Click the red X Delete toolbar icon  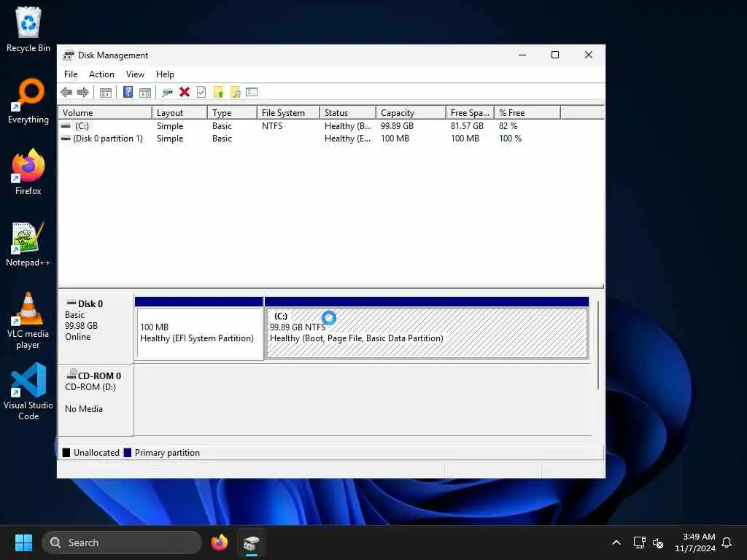click(x=185, y=92)
